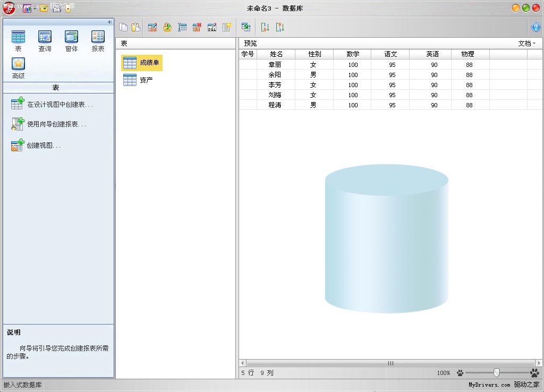Screen dimensions: 544x392
Task: Click the SQL icon in the toolbar
Action: pyautogui.click(x=212, y=27)
